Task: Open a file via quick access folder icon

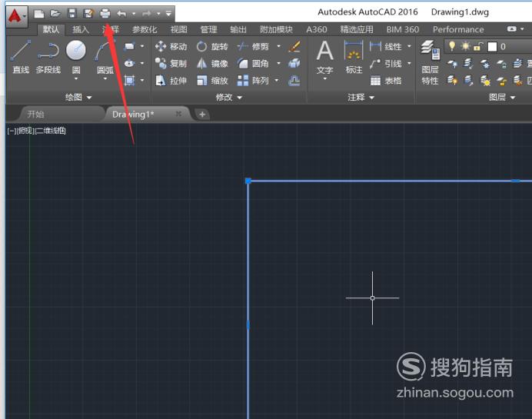Action: 55,14
